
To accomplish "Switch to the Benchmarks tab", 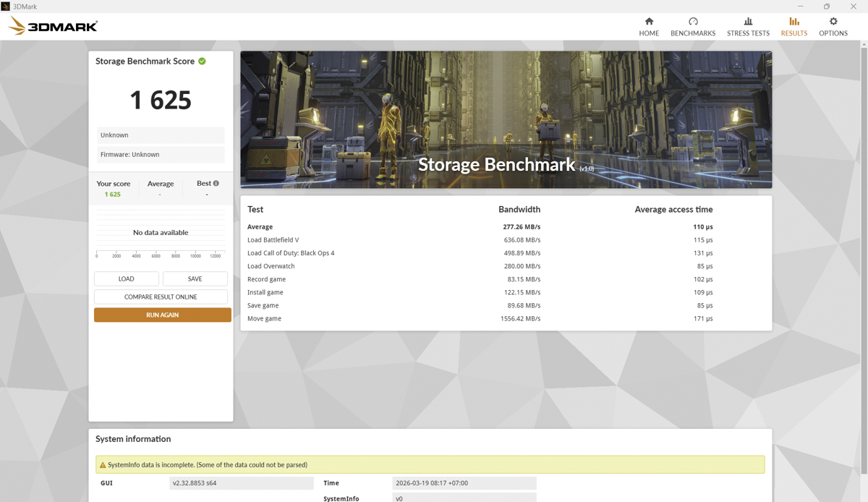I will coord(692,22).
